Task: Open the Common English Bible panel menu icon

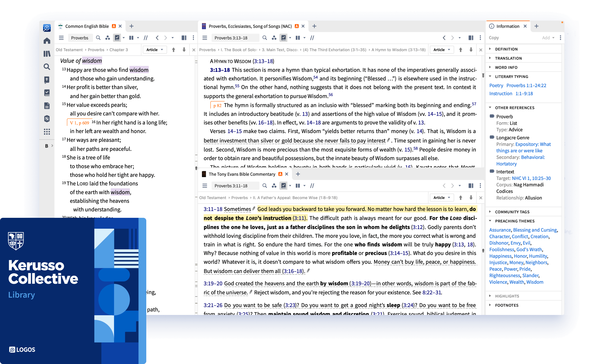Action: click(x=61, y=38)
